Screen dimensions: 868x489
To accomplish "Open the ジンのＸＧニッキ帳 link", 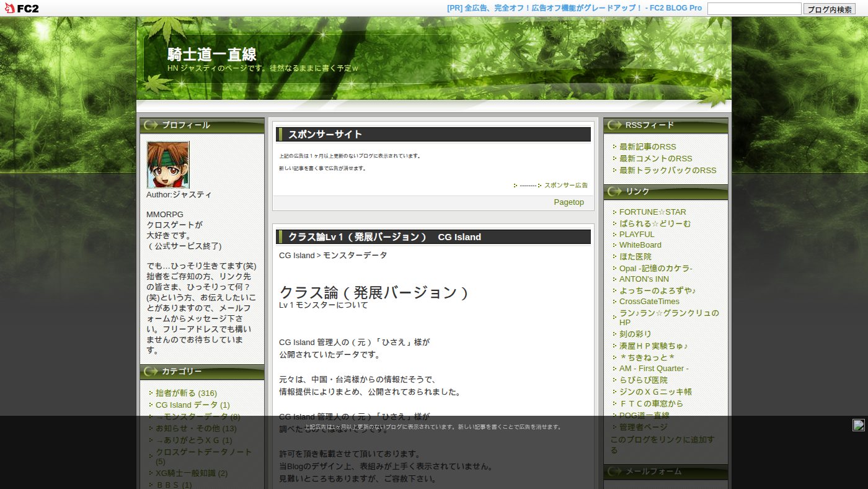I will point(655,392).
